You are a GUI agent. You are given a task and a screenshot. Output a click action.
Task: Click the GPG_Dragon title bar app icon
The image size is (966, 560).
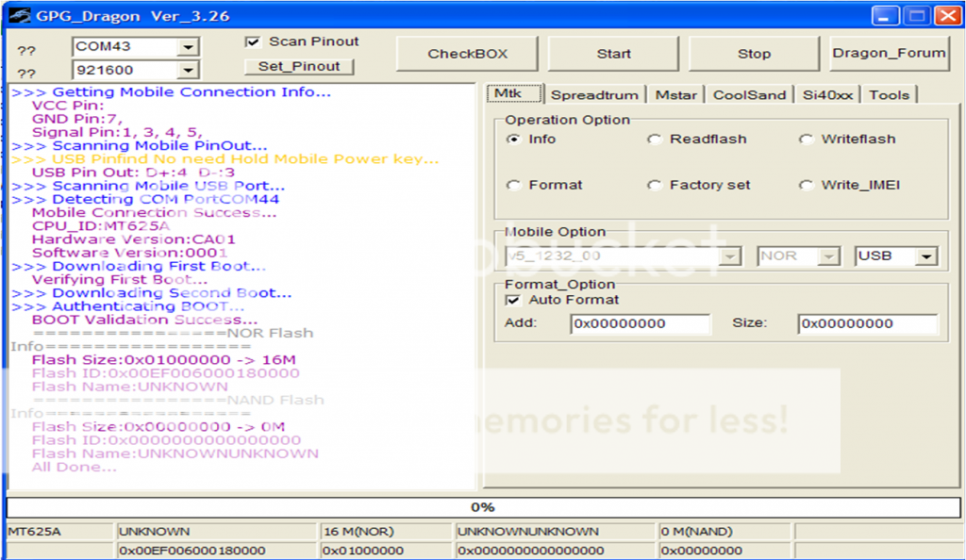point(18,16)
